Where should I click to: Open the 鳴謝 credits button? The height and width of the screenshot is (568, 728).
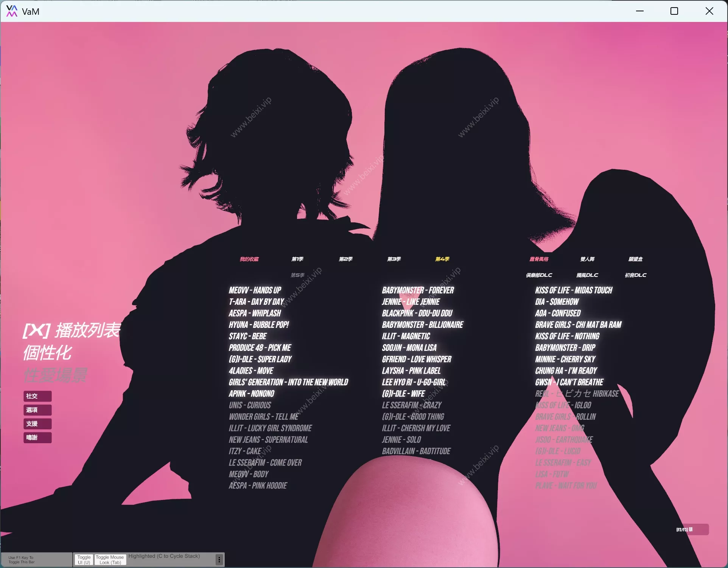coord(37,438)
